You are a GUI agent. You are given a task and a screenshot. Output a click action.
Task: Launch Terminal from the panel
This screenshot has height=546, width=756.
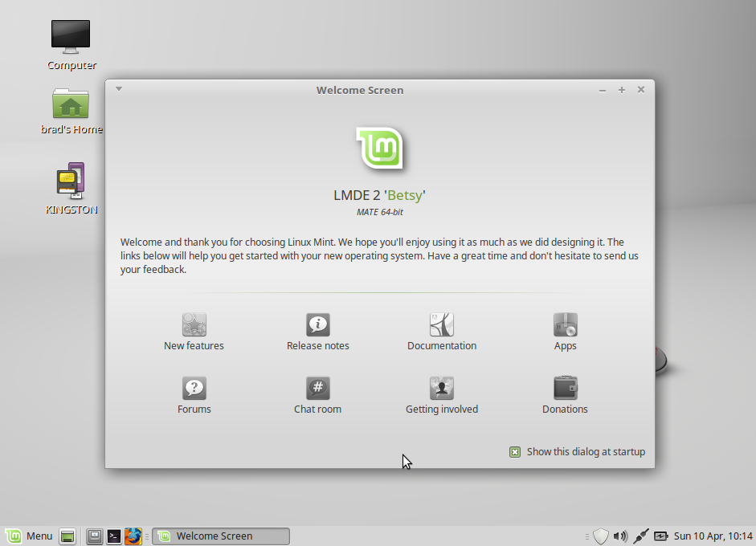tap(114, 536)
